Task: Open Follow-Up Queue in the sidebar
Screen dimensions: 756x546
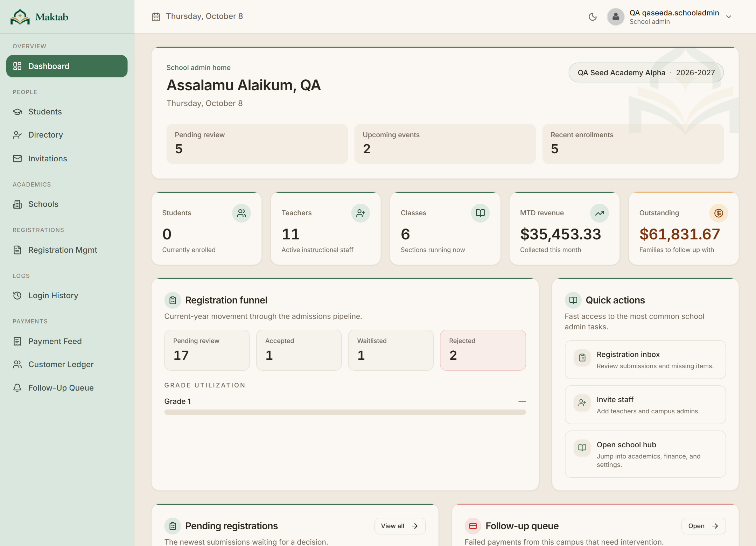Action: (67, 388)
